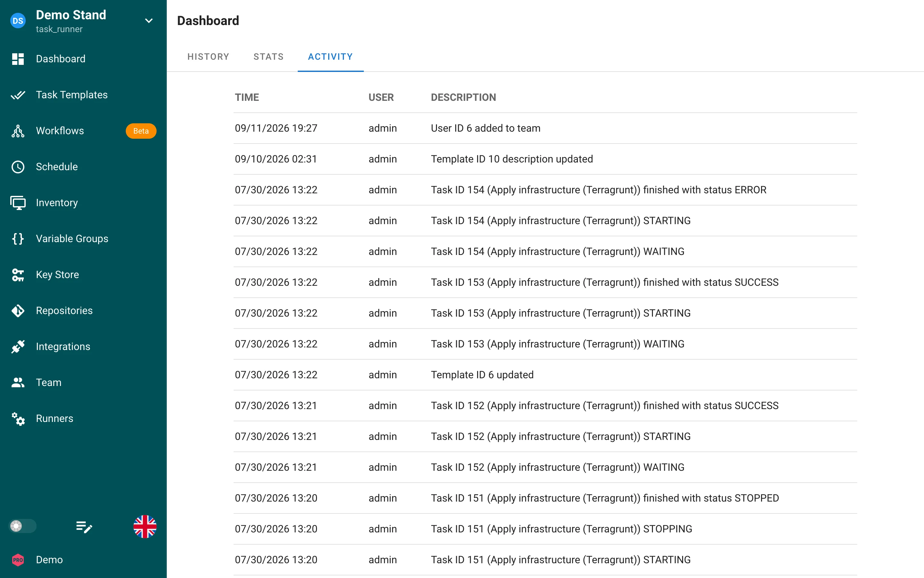924x578 pixels.
Task: Click Task ID 151 finished with status STOPPED
Action: click(x=605, y=498)
